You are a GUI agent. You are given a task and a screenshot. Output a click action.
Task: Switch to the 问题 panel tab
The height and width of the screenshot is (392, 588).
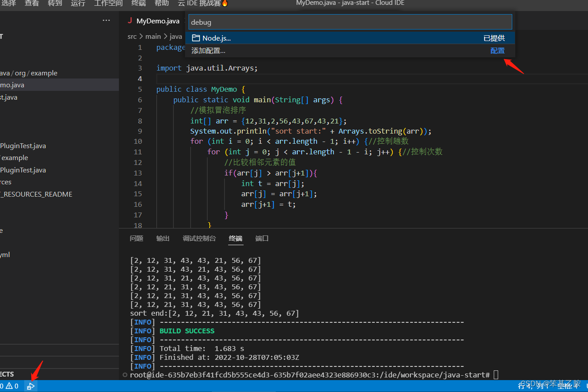137,239
